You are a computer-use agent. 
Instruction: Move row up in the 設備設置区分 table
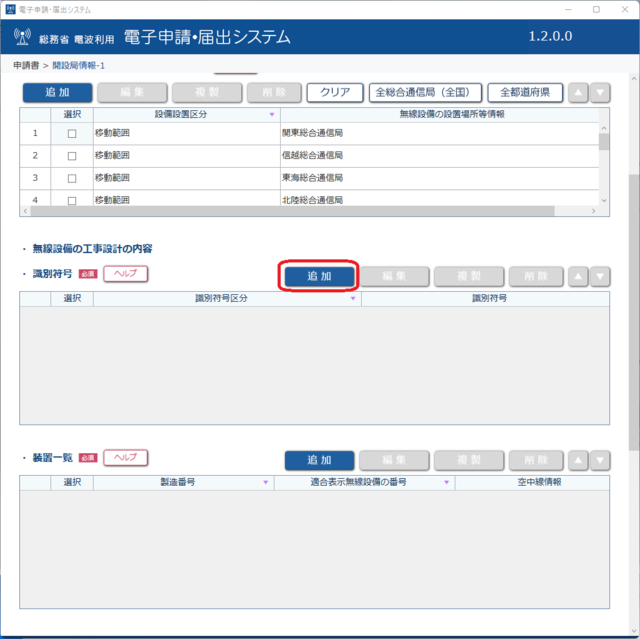578,93
